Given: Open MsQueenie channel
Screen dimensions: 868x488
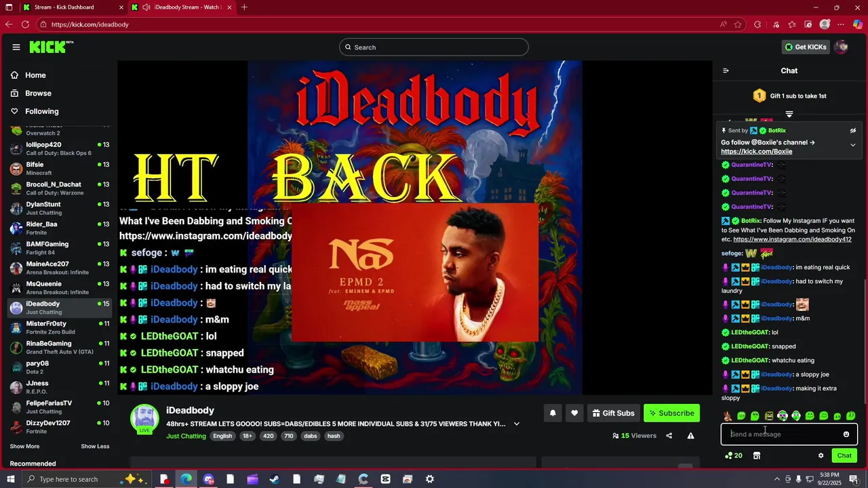Looking at the screenshot, I should [x=60, y=288].
